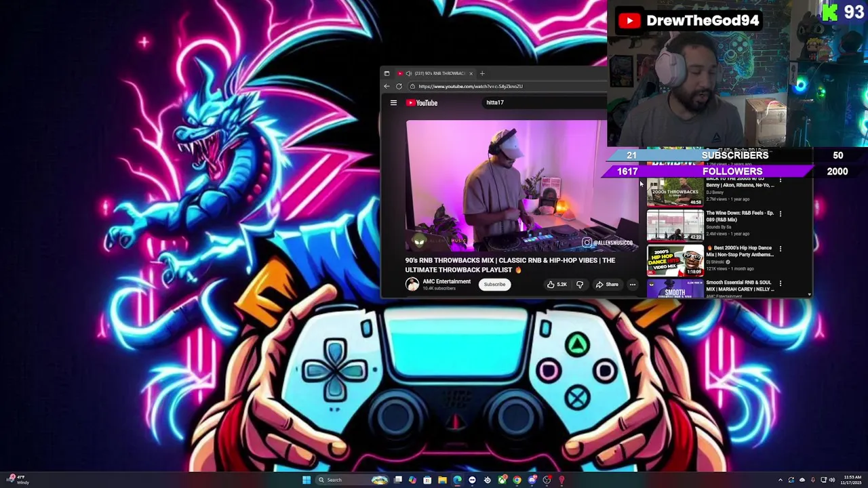Click the microphone tray icon

(813, 480)
